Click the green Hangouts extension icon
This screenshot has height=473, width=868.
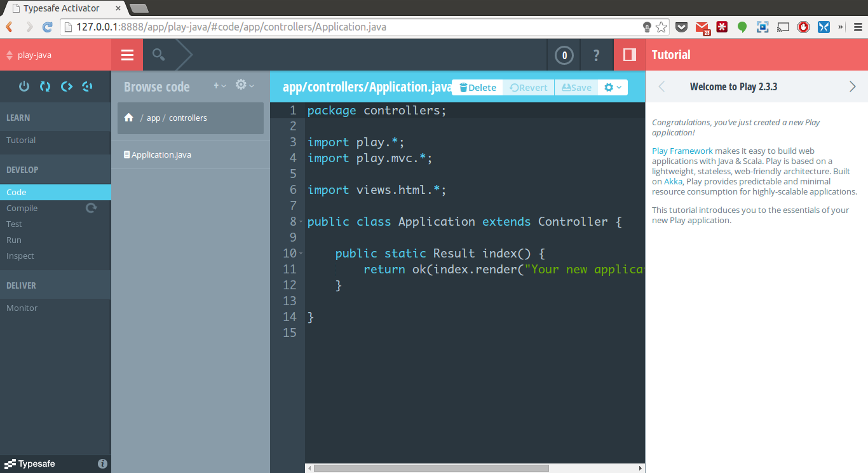(742, 27)
